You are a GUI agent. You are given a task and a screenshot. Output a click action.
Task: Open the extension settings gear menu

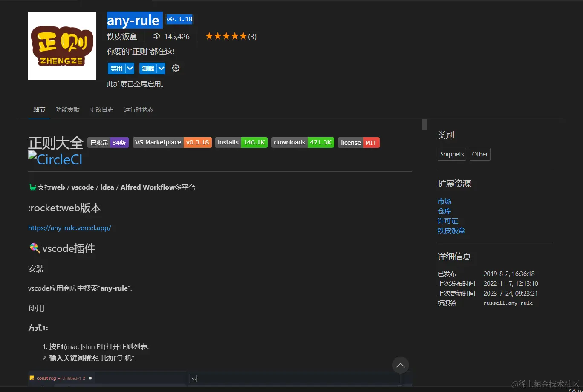pos(176,68)
